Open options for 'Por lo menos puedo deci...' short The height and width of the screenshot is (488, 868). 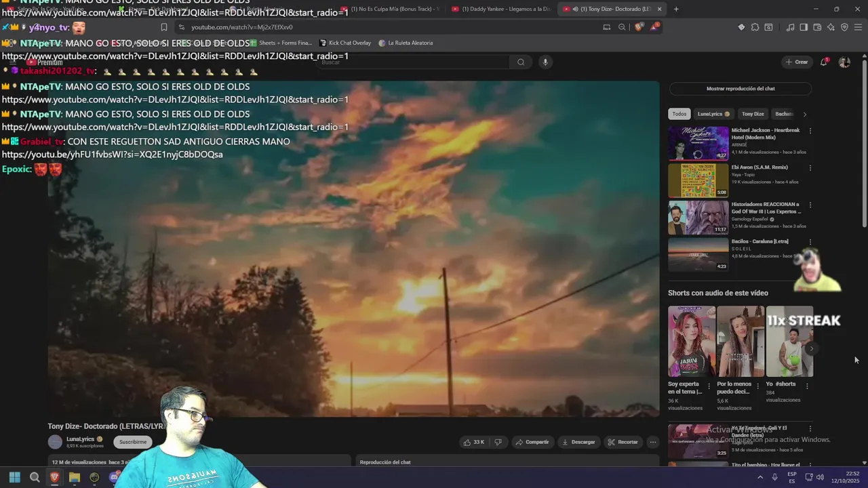click(758, 386)
